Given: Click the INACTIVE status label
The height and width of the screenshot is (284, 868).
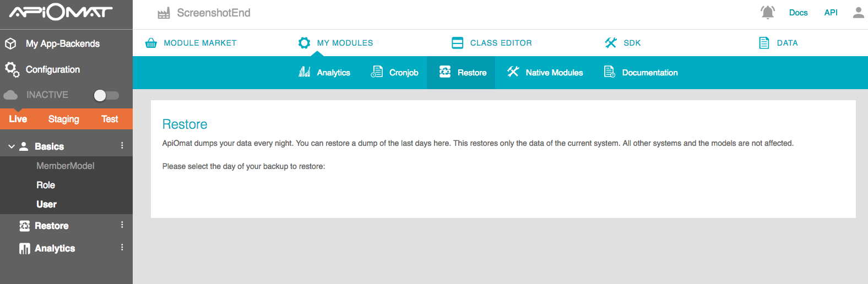Looking at the screenshot, I should click(47, 95).
